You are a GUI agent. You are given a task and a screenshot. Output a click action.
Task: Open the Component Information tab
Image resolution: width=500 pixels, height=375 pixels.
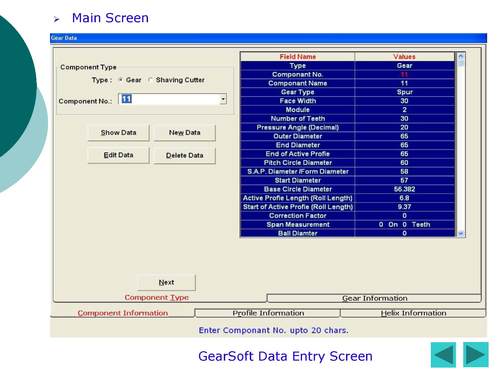pyautogui.click(x=123, y=313)
